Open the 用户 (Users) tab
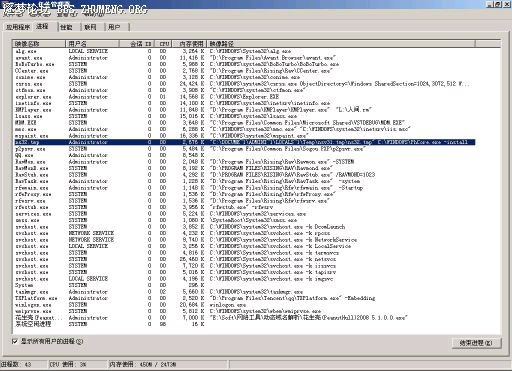This screenshot has height=371, width=512. click(x=114, y=27)
